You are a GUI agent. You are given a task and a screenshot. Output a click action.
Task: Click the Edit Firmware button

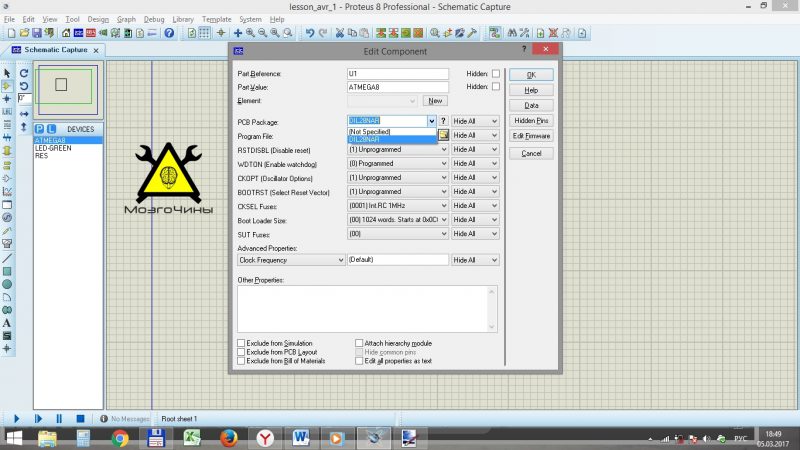(x=531, y=136)
